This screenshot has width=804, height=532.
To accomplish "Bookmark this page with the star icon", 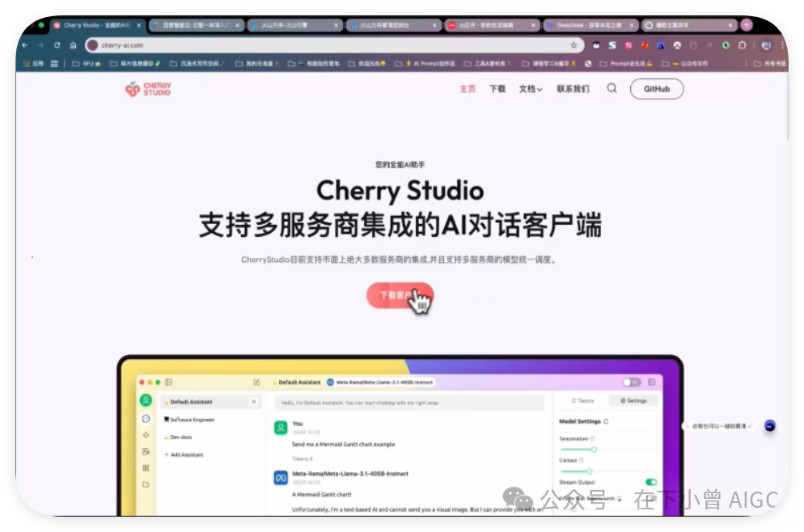I will 573,45.
